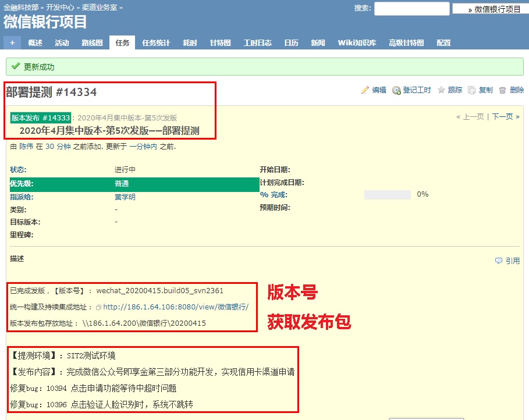The height and width of the screenshot is (420, 529).
Task: Open the 配置 tab
Action: pos(443,43)
